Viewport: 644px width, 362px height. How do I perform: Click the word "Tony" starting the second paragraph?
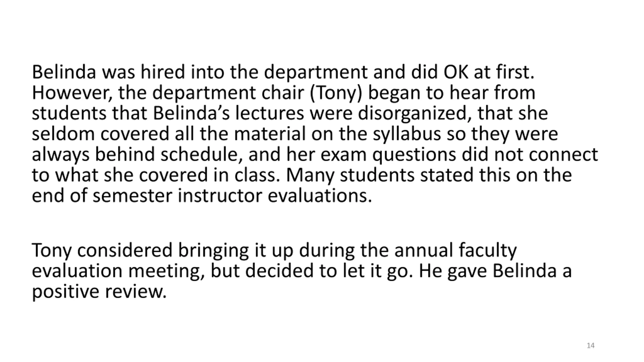point(52,251)
